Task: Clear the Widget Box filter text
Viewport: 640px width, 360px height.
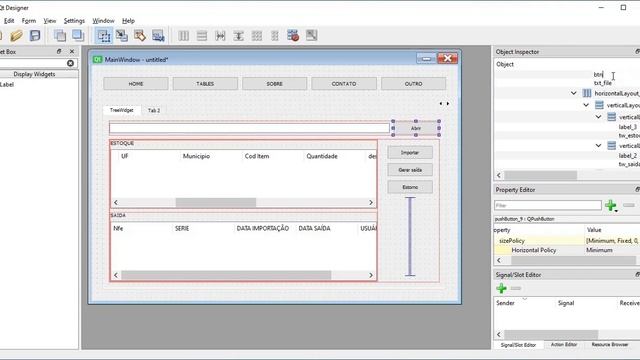Action: click(70, 63)
